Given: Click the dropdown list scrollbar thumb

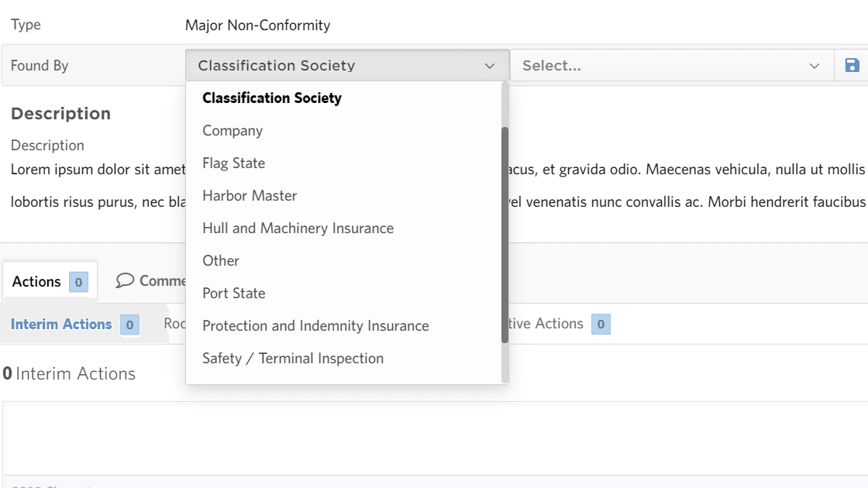Looking at the screenshot, I should pos(505,232).
